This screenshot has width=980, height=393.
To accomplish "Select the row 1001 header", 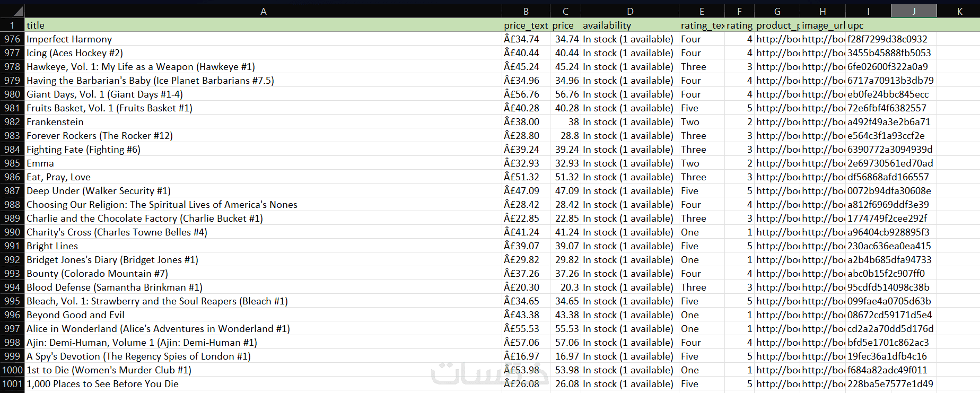I will (x=12, y=384).
